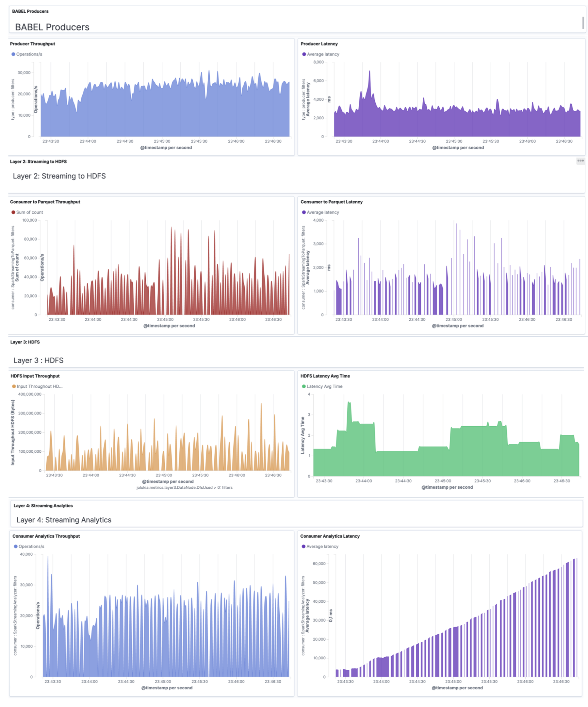
Task: Click the large Layer 3 : HDFS heading
Action: click(38, 360)
